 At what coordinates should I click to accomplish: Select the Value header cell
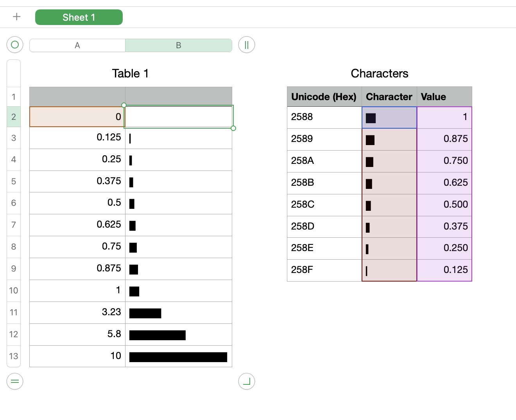point(444,97)
